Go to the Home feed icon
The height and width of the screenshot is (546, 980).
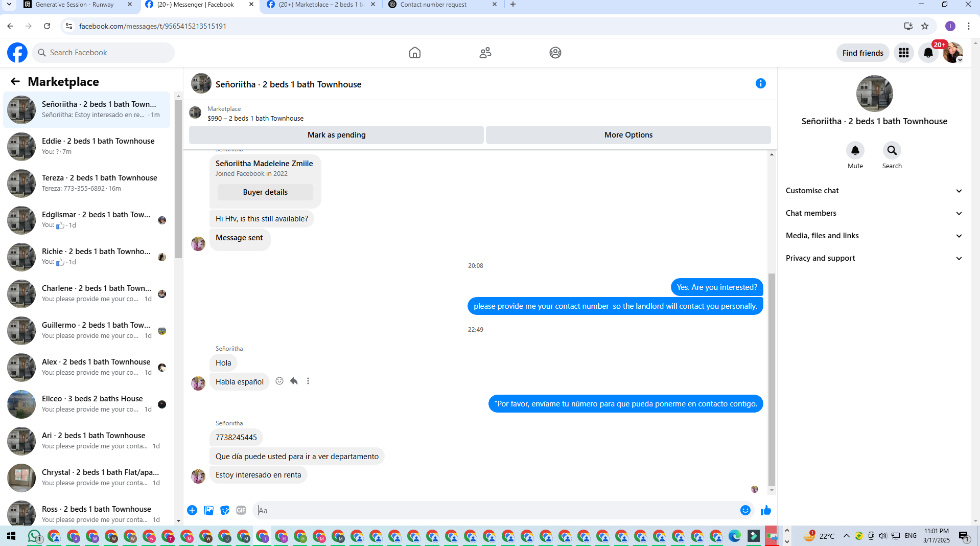[415, 53]
